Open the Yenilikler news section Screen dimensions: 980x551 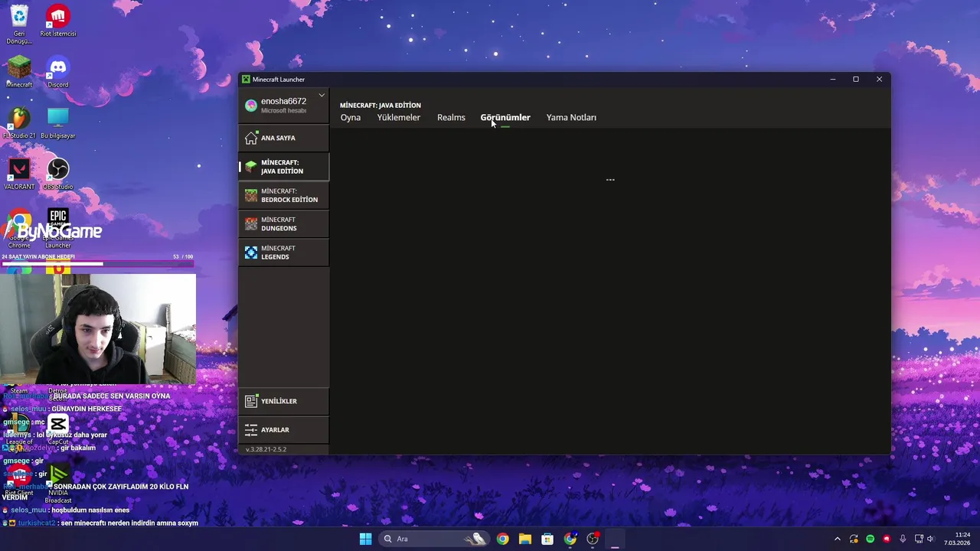[283, 401]
